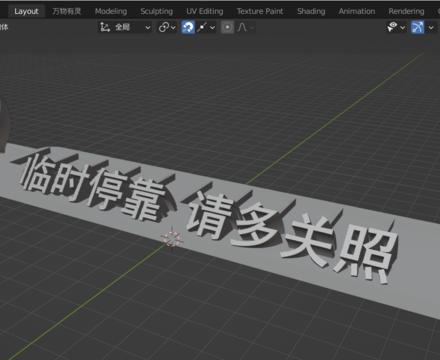Image resolution: width=440 pixels, height=360 pixels.
Task: Open the Texture Paint workspace tab
Action: click(260, 11)
